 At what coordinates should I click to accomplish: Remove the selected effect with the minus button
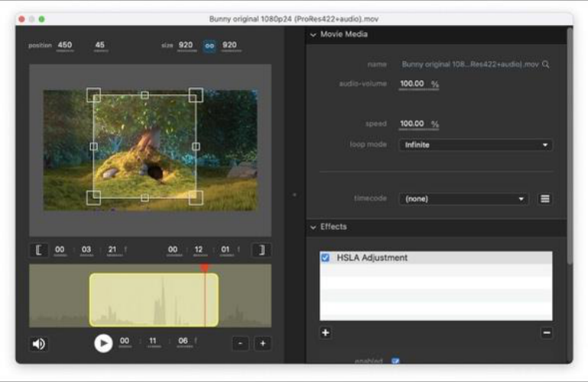[x=546, y=332]
